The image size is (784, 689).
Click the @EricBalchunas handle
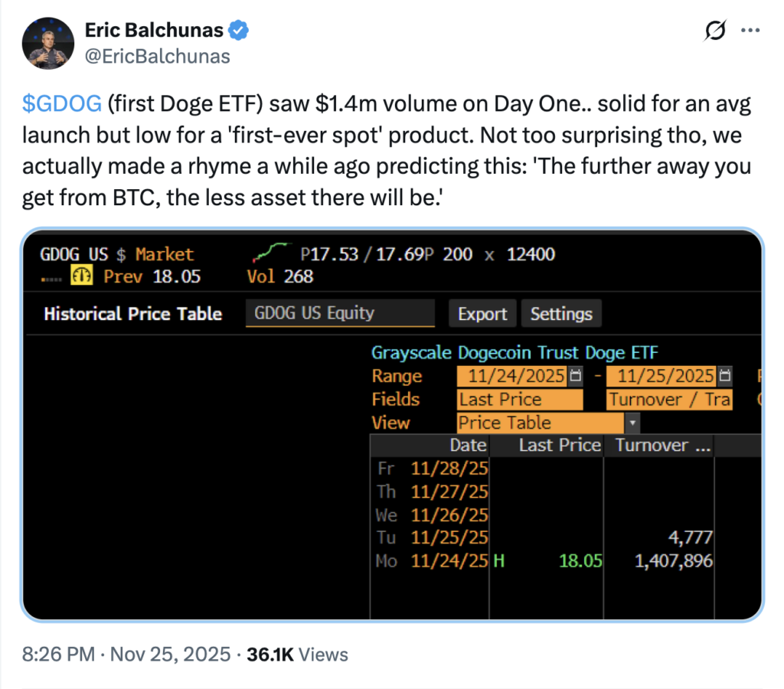pos(157,56)
